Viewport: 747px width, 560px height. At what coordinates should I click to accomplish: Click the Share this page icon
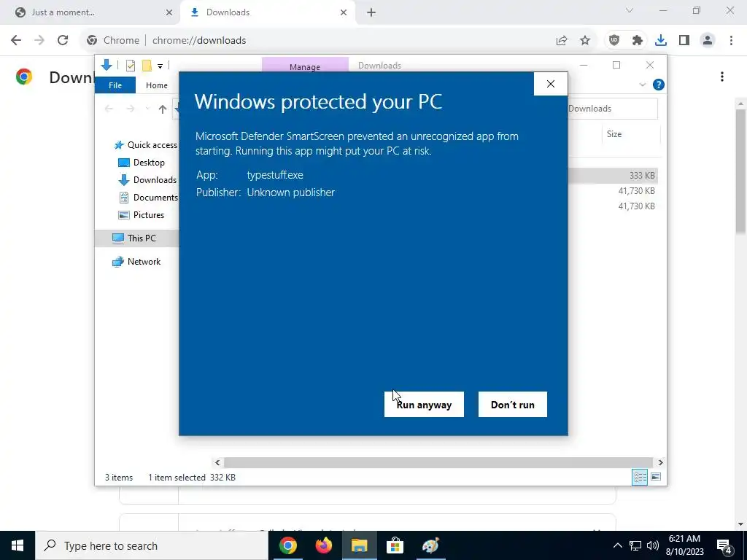562,41
